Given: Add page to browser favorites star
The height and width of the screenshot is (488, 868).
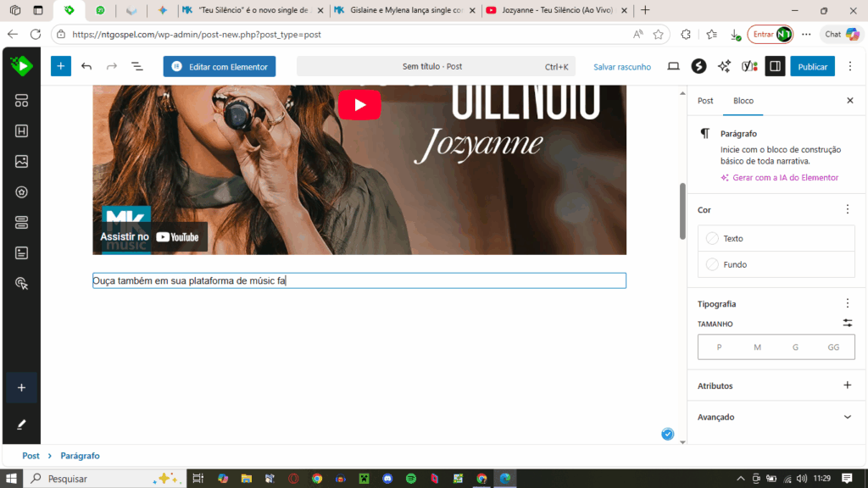Looking at the screenshot, I should (658, 34).
